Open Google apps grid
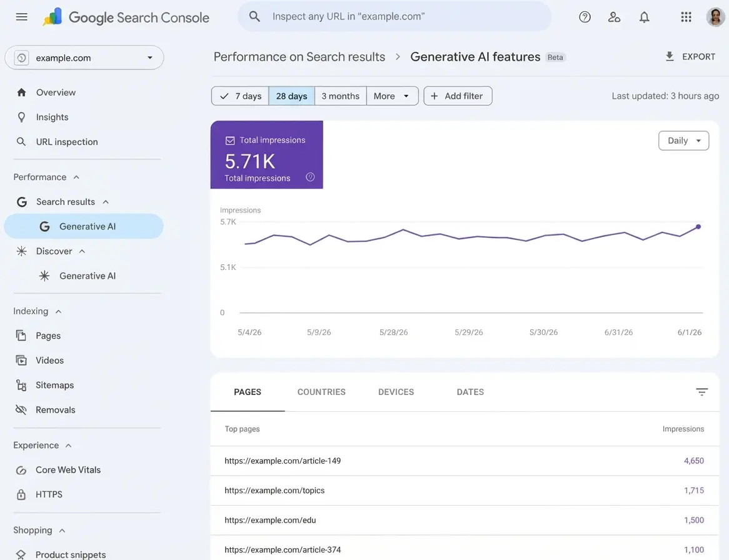729x560 pixels. (x=686, y=17)
